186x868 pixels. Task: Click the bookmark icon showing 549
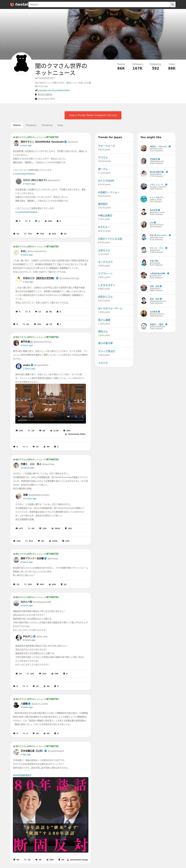click(64, 431)
